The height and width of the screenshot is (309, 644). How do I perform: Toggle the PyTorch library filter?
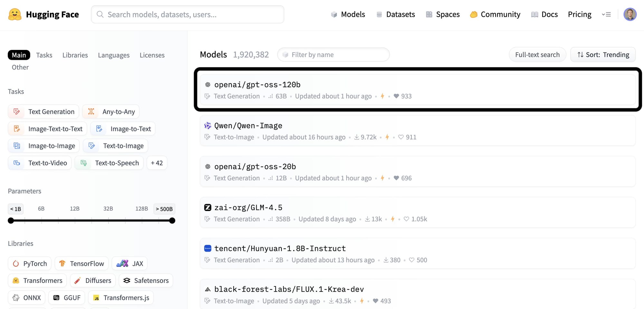(x=30, y=263)
